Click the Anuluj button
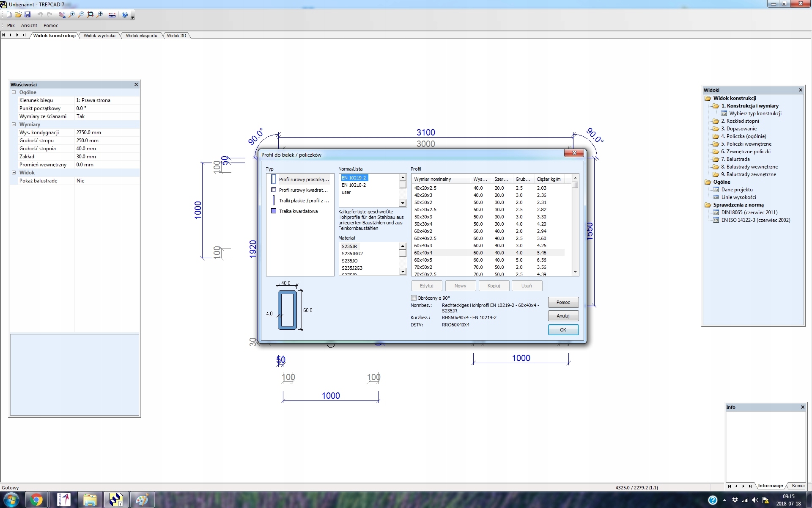 563,316
